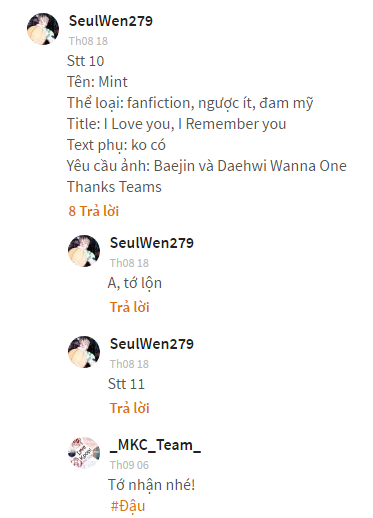Open SeulWen279 profile from 'A, tớ lộn' reply
Viewport: 373px width, 518px height.
[x=152, y=243]
